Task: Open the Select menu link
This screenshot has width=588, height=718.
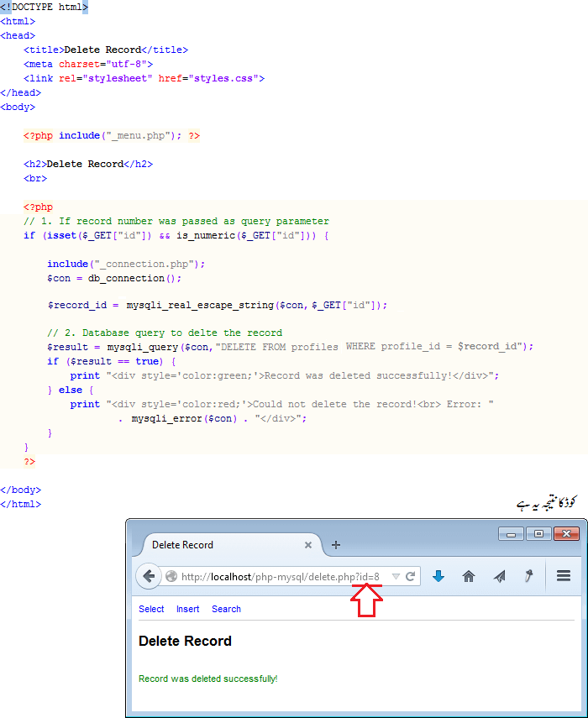Action: 151,609
